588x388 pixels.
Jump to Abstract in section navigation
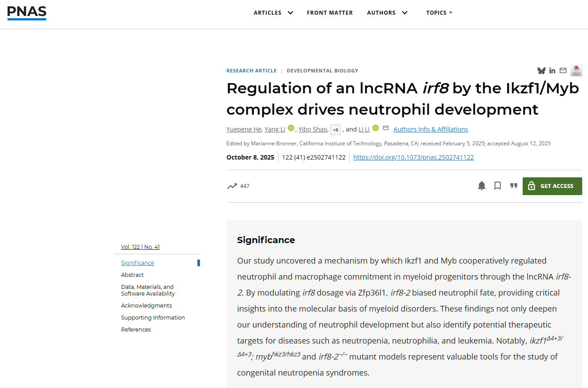[132, 275]
